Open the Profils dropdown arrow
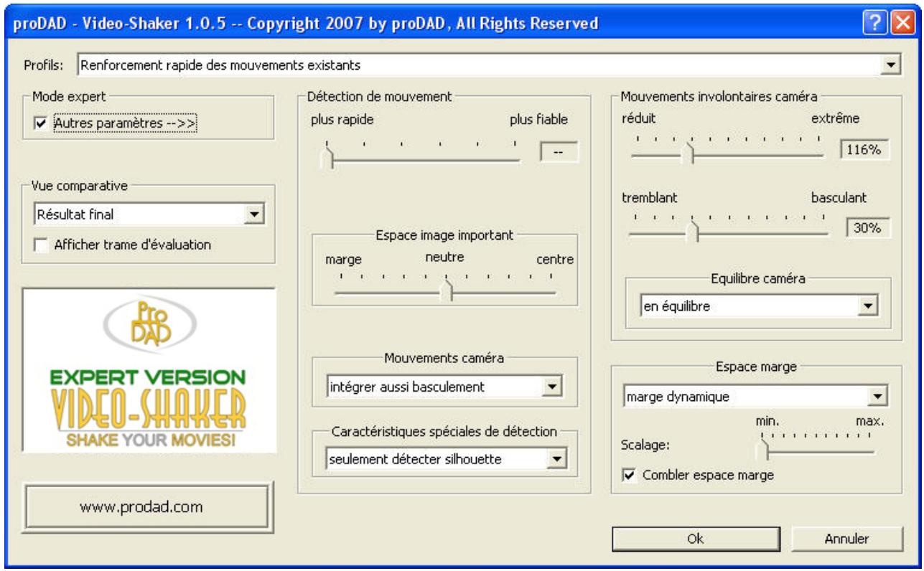This screenshot has height=571, width=924. [x=891, y=65]
